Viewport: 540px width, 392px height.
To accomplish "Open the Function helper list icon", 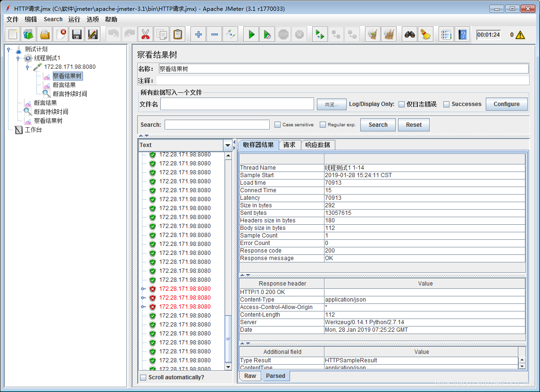I will (446, 34).
